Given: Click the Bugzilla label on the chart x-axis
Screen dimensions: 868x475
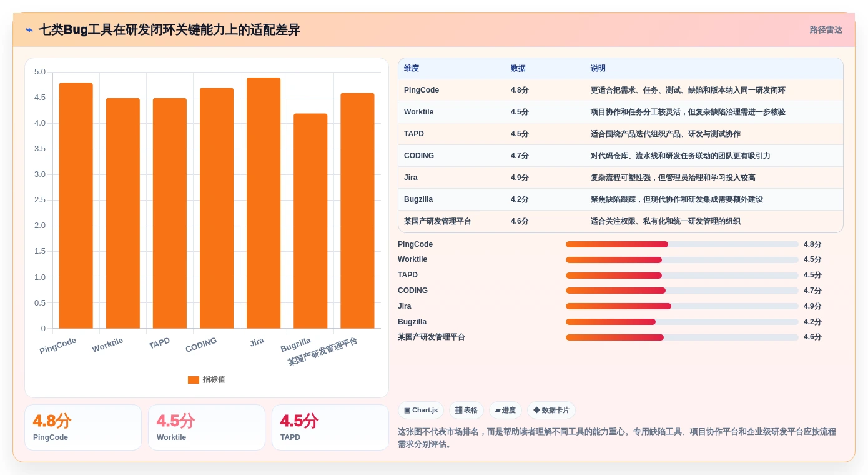Looking at the screenshot, I should 296,345.
